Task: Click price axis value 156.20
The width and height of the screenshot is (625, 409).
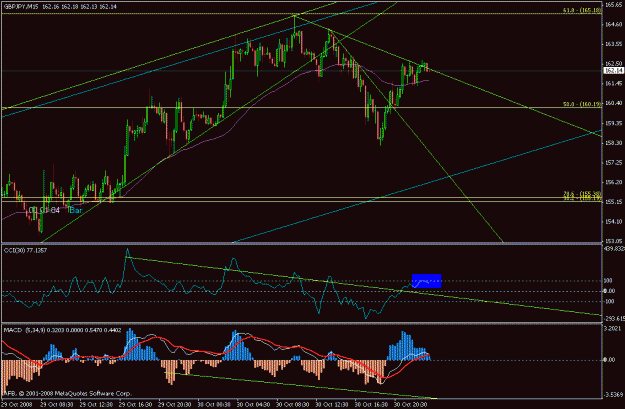Action: (614, 182)
